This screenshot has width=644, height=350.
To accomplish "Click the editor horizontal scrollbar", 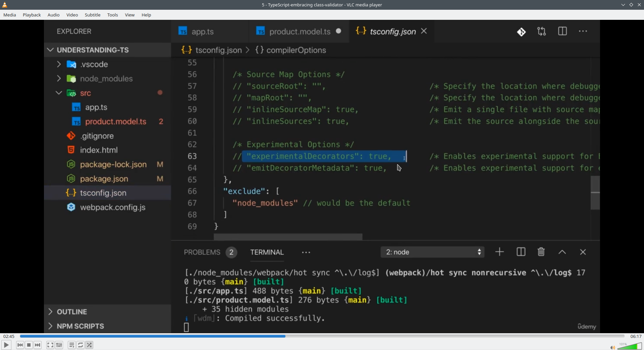I will coord(288,237).
